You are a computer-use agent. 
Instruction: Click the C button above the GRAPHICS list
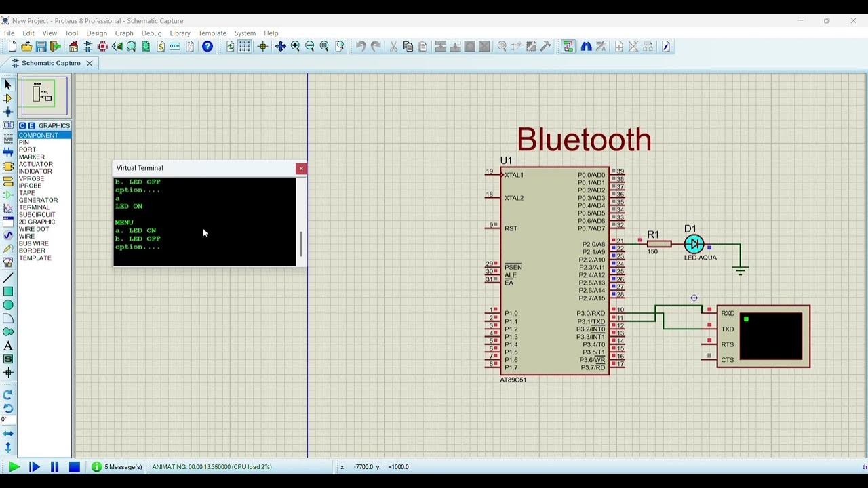pos(22,125)
